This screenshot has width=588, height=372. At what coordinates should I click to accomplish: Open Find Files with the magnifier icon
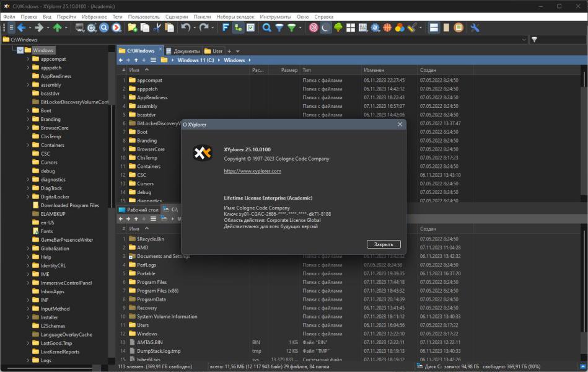tap(266, 28)
